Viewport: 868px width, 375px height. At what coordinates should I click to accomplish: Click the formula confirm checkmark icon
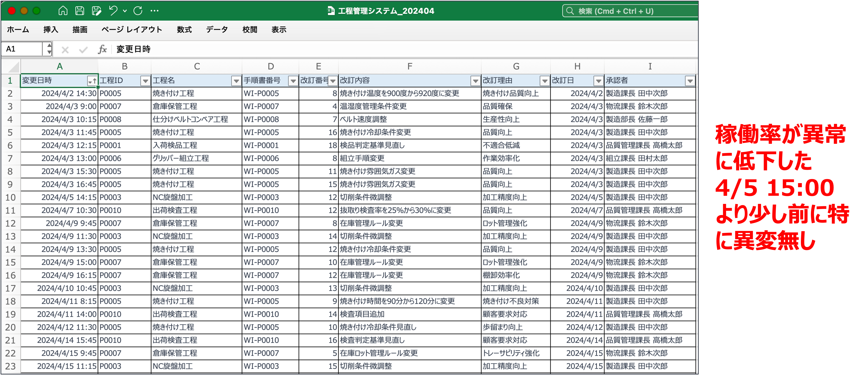tap(83, 50)
